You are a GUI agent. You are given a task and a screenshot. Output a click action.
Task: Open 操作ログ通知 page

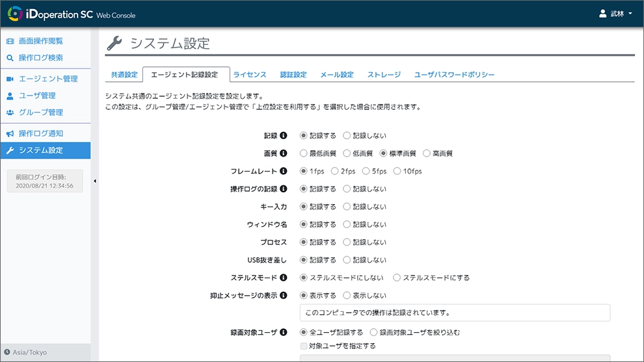[x=41, y=133]
